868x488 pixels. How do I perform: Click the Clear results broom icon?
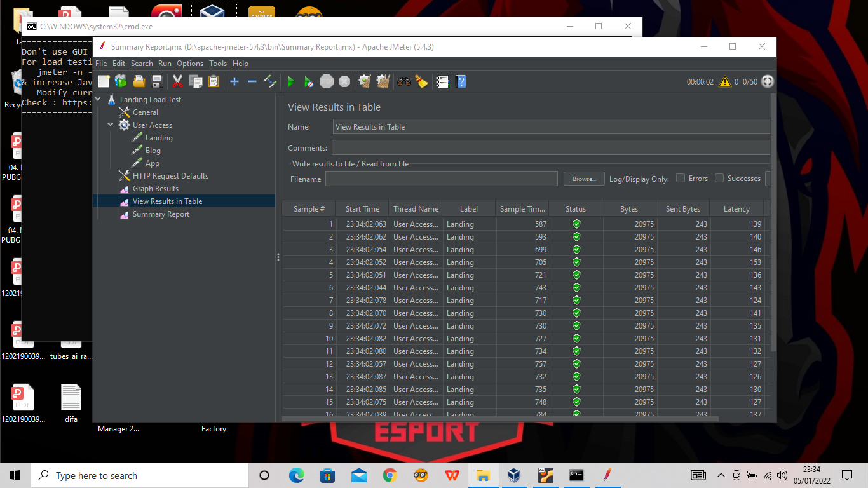365,81
